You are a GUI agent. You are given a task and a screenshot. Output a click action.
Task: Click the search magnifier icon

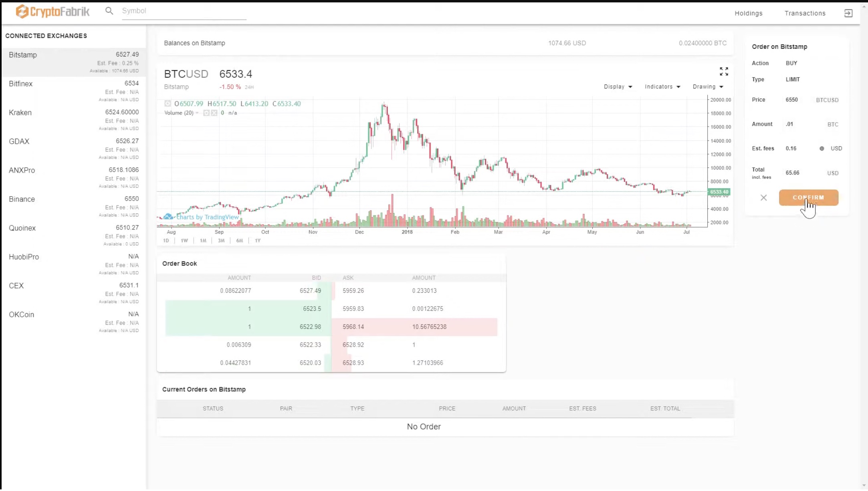109,11
